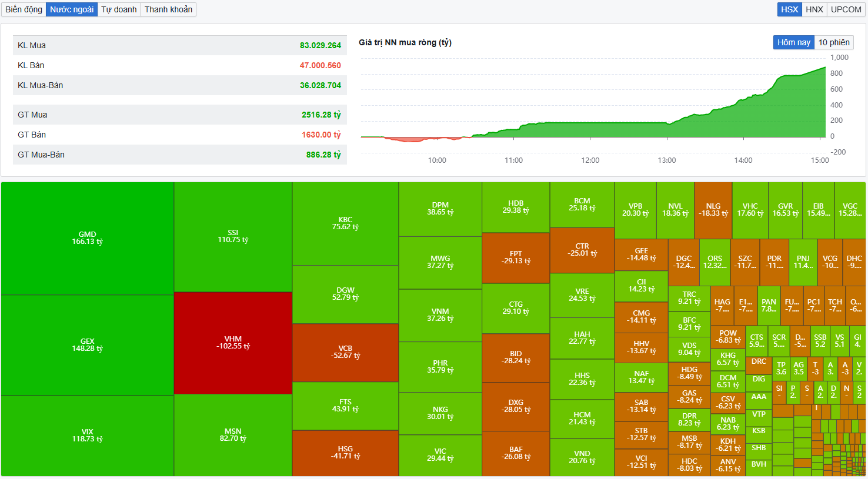Click the CII 14.23 tỷ block
This screenshot has height=479, width=868.
[x=641, y=286]
